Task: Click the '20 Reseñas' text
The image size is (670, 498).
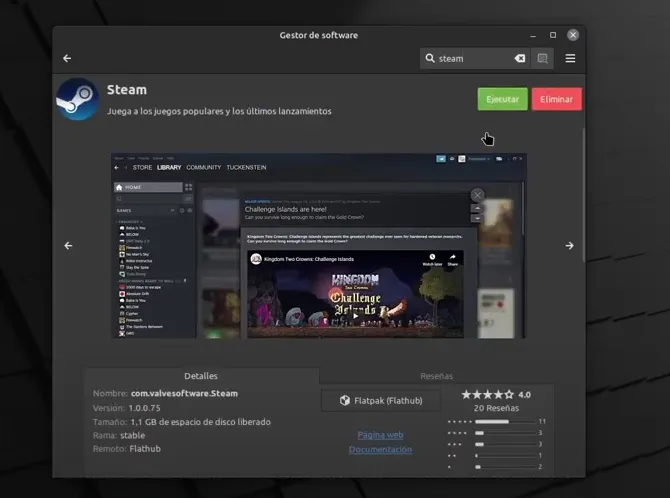Action: pyautogui.click(x=496, y=408)
